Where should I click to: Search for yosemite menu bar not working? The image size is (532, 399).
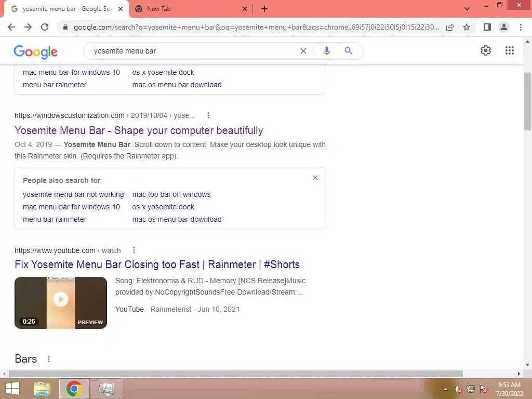[73, 194]
